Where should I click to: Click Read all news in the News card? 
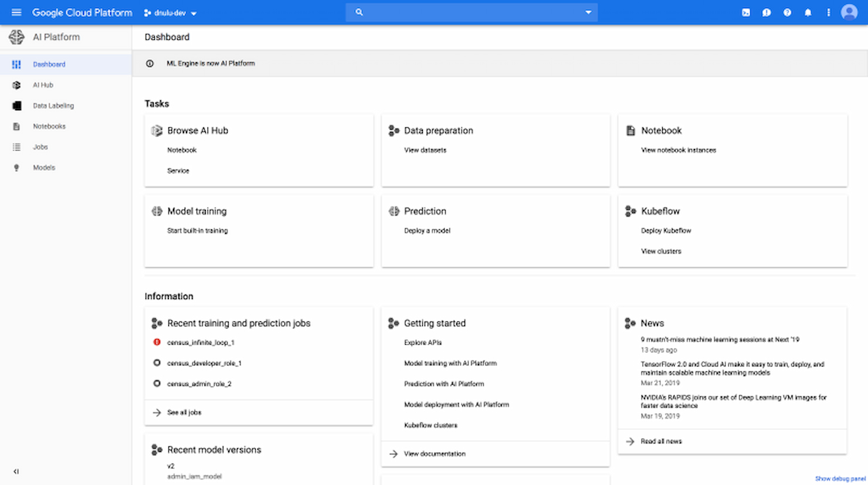coord(662,441)
